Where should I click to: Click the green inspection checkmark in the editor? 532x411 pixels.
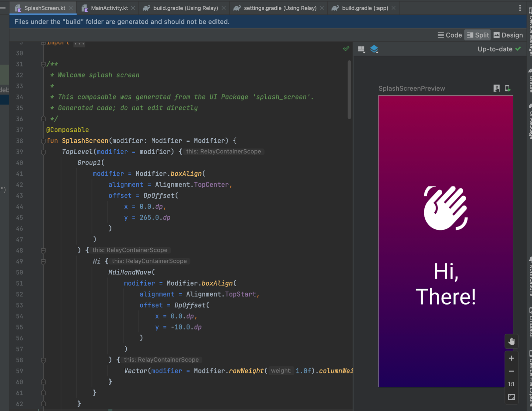[346, 49]
